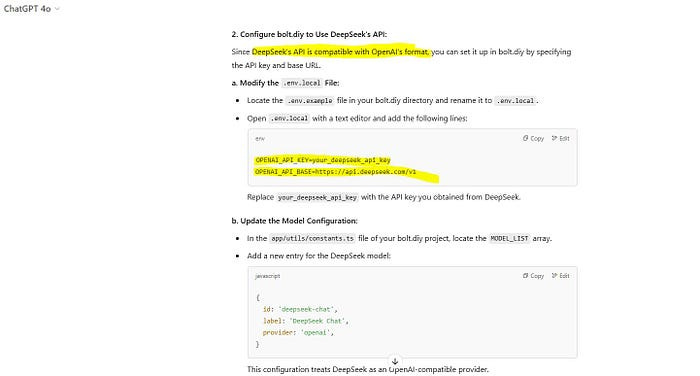The height and width of the screenshot is (376, 700).
Task: Edit the env code block
Action: (561, 138)
